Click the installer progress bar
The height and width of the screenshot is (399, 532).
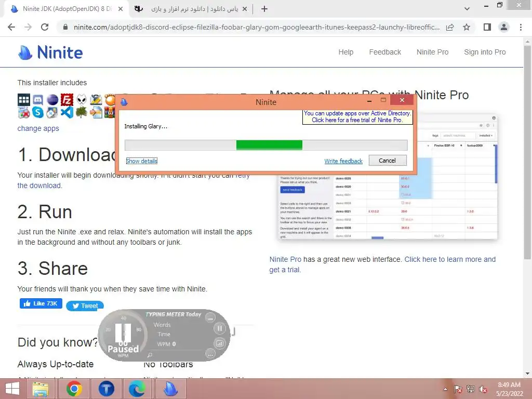click(266, 145)
